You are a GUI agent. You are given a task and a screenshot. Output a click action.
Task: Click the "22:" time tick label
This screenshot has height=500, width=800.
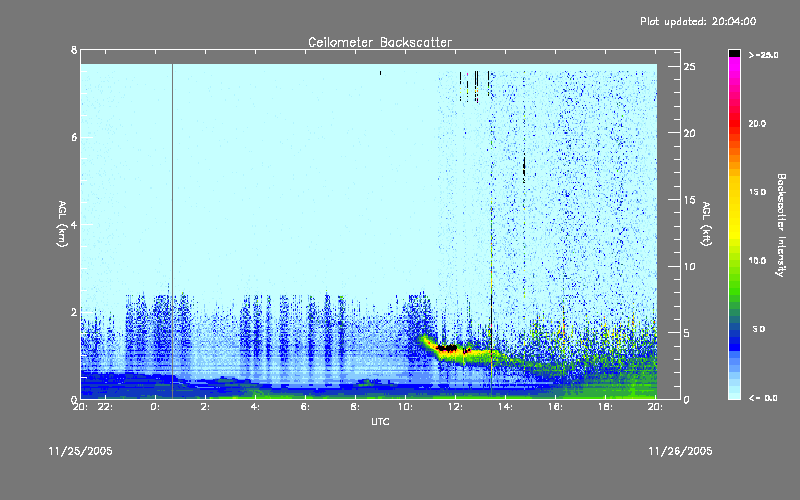pyautogui.click(x=105, y=407)
